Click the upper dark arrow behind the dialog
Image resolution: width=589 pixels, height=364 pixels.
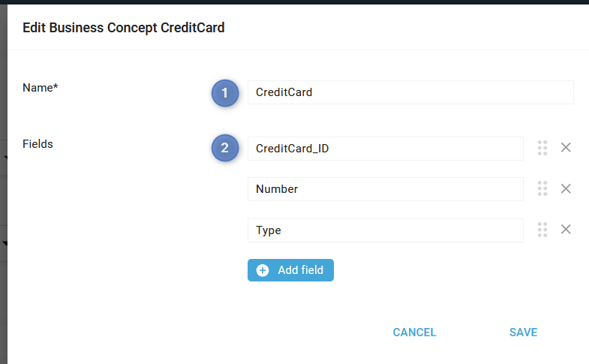tap(5, 158)
